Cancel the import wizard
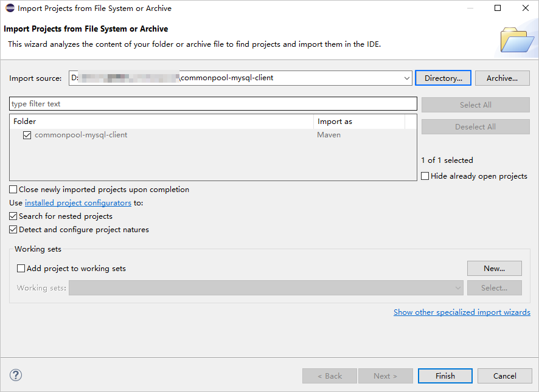This screenshot has width=539, height=392. click(x=504, y=376)
